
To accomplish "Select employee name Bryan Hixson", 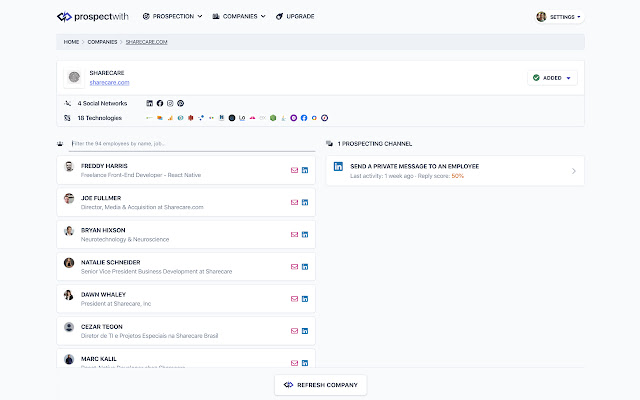I will point(103,230).
